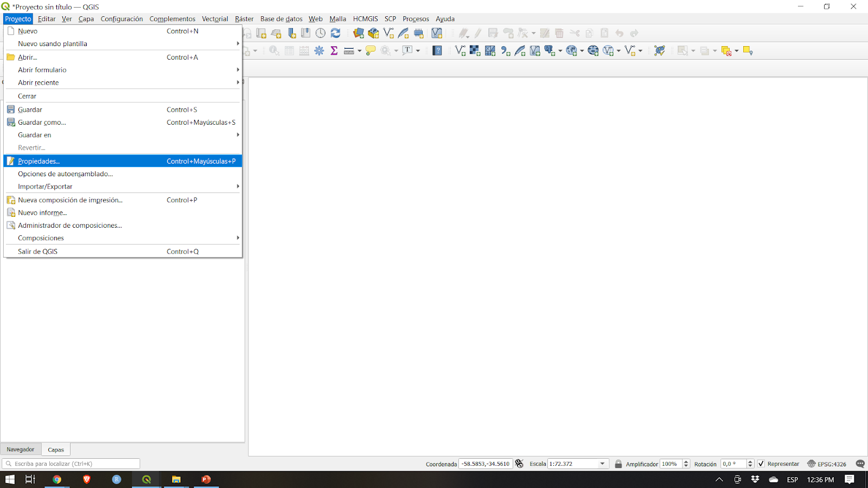Toggle the scale lock padlock
This screenshot has width=868, height=488.
coord(618,464)
